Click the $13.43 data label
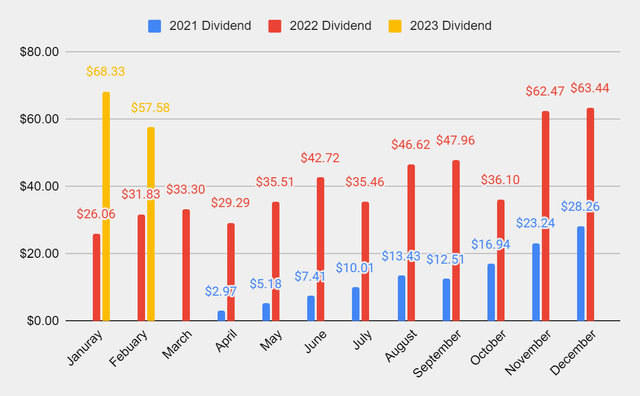The width and height of the screenshot is (640, 396). point(401,256)
